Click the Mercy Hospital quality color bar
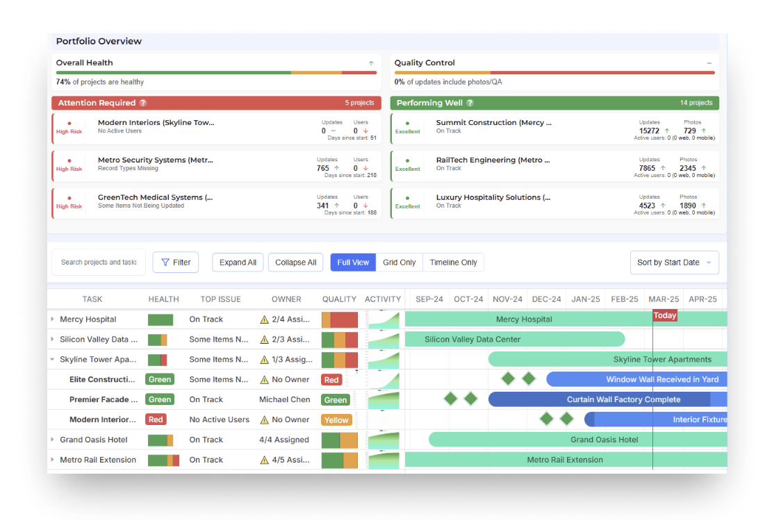The image size is (781, 532). pyautogui.click(x=340, y=319)
